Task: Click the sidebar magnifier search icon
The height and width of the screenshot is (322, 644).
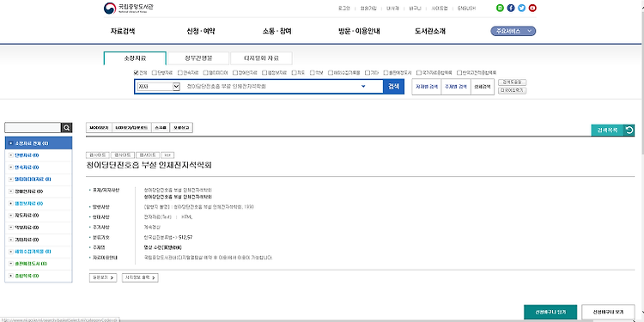Action: [66, 128]
